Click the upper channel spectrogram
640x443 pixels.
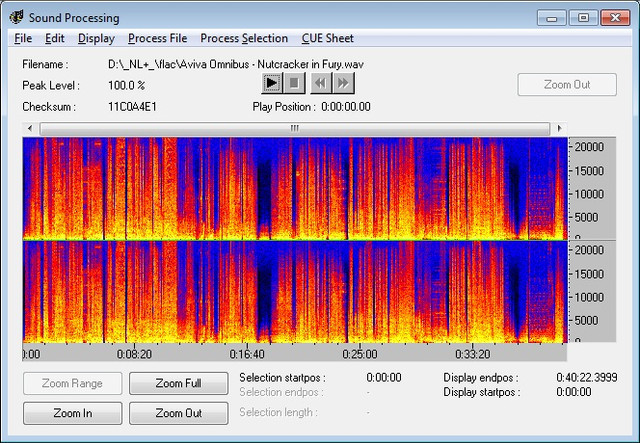pyautogui.click(x=295, y=188)
